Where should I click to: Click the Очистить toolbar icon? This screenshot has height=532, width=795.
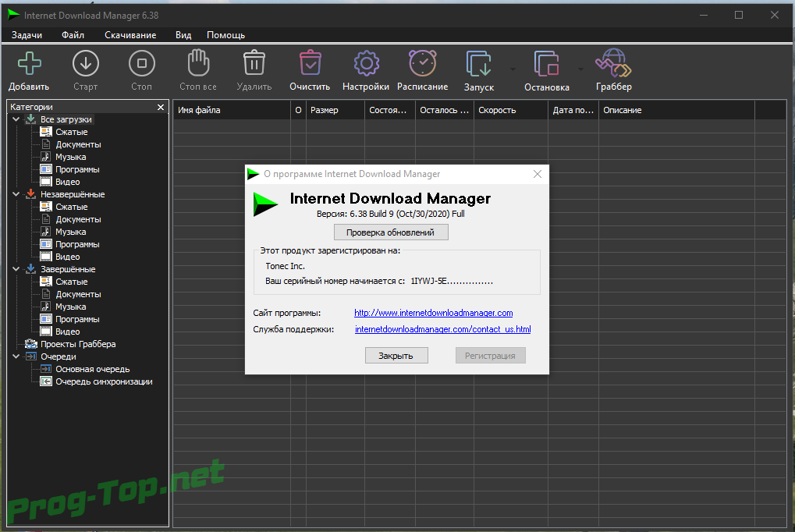310,63
